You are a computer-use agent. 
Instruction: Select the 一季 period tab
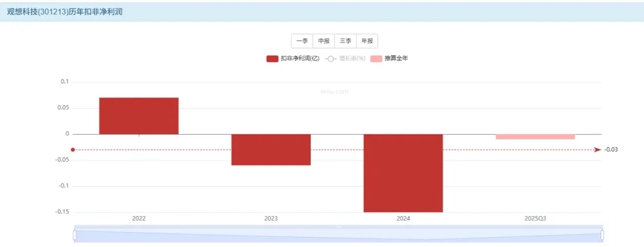pos(302,41)
